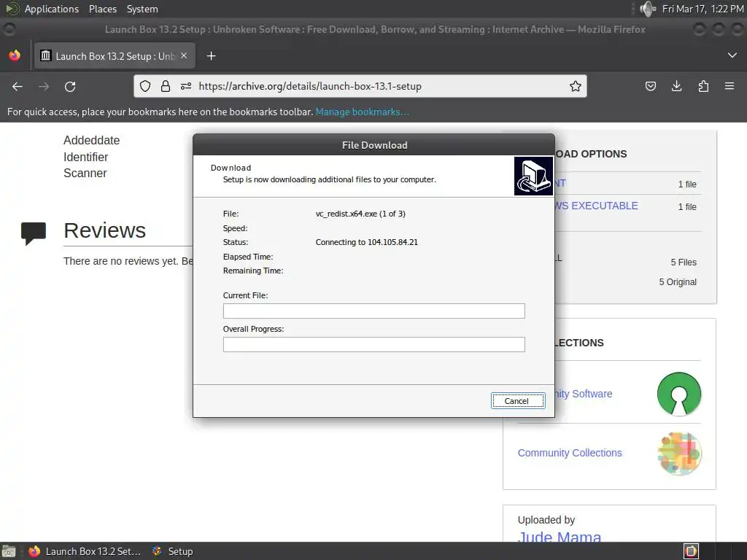747x560 pixels.
Task: Bookmark this page with the star
Action: click(x=576, y=86)
